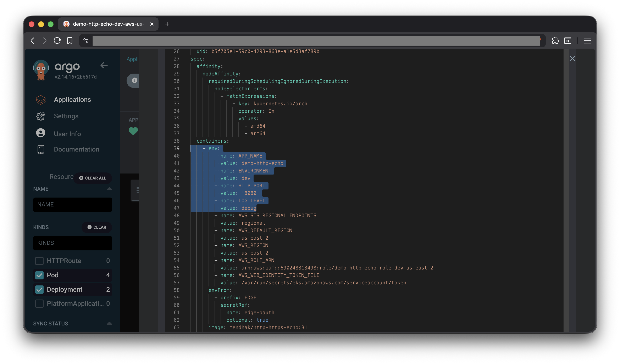Open the Documentation book icon
Viewport: 620px width, 364px height.
pyautogui.click(x=41, y=149)
